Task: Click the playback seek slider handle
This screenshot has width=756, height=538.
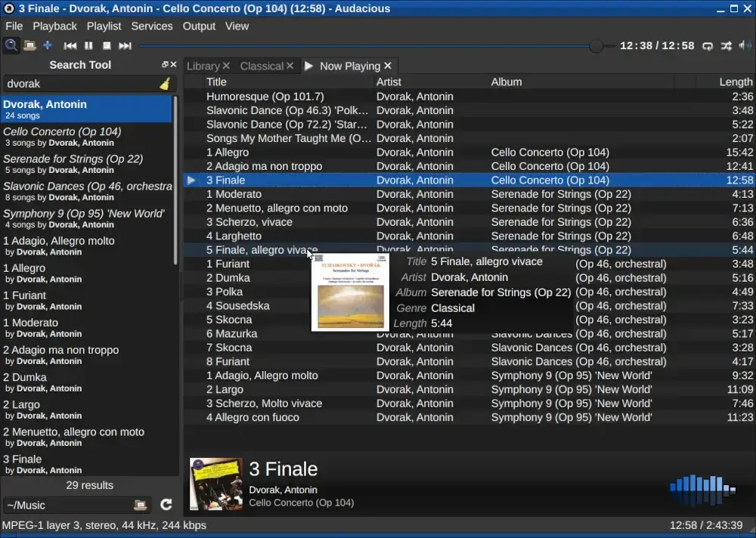Action: [x=596, y=45]
